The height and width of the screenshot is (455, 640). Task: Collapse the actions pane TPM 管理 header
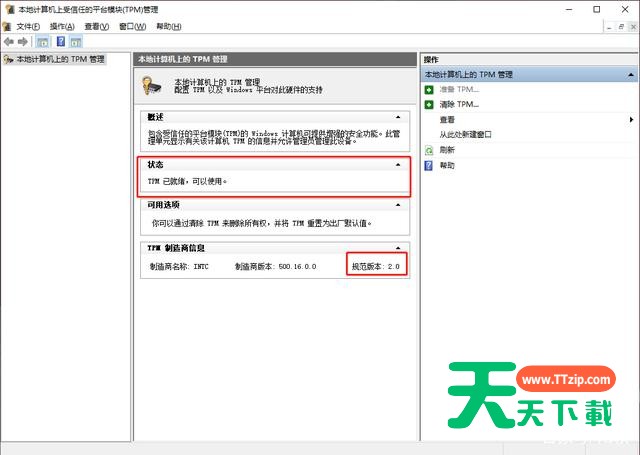click(x=631, y=75)
